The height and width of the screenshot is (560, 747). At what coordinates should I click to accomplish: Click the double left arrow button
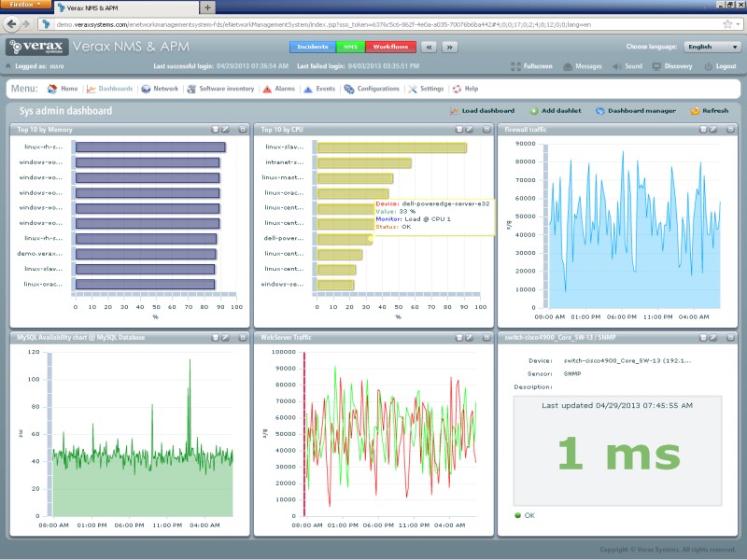tap(429, 47)
